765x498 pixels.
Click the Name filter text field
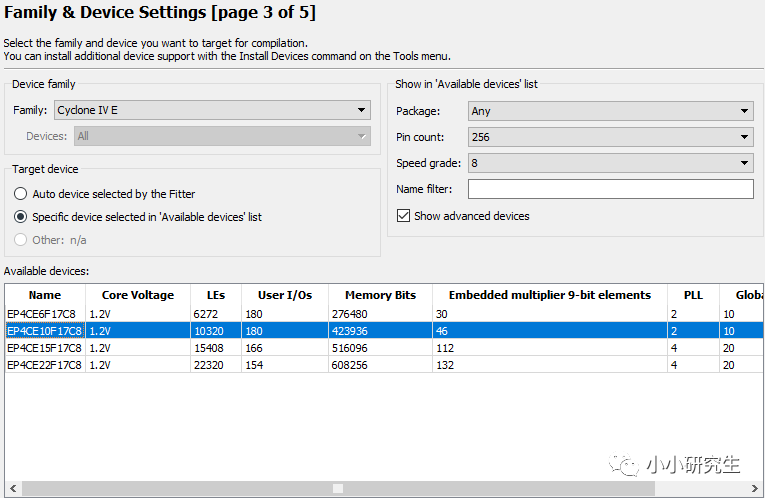click(x=610, y=189)
